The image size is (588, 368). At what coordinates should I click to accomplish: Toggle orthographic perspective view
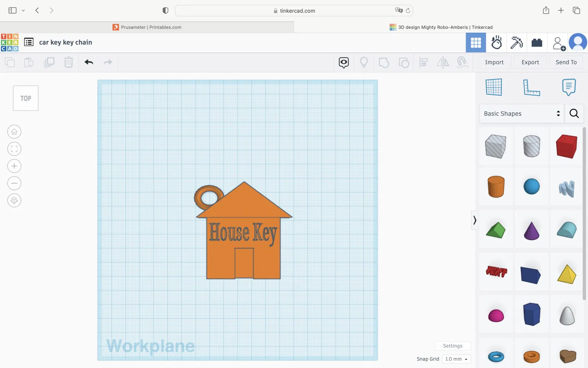coord(14,200)
